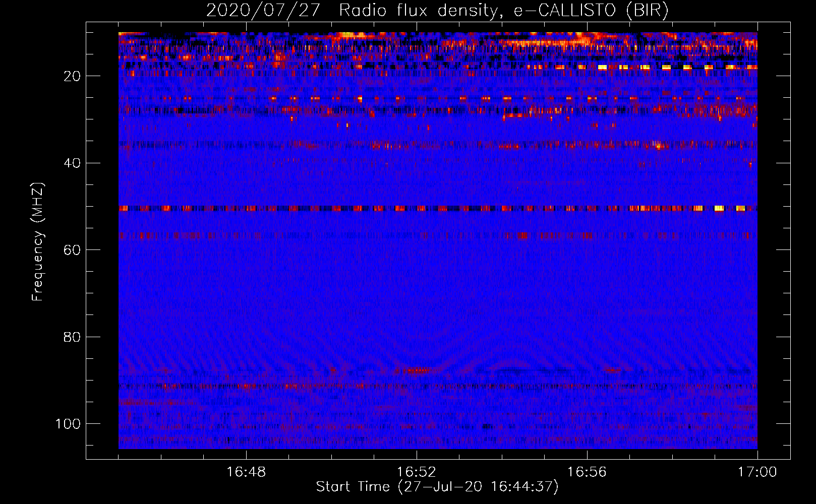The height and width of the screenshot is (504, 816).
Task: Click the 16:48 time tick label
Action: coord(246,472)
